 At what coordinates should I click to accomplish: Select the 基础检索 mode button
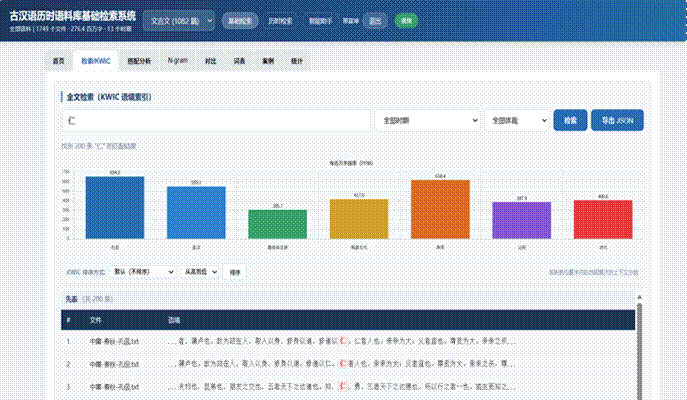pos(240,21)
